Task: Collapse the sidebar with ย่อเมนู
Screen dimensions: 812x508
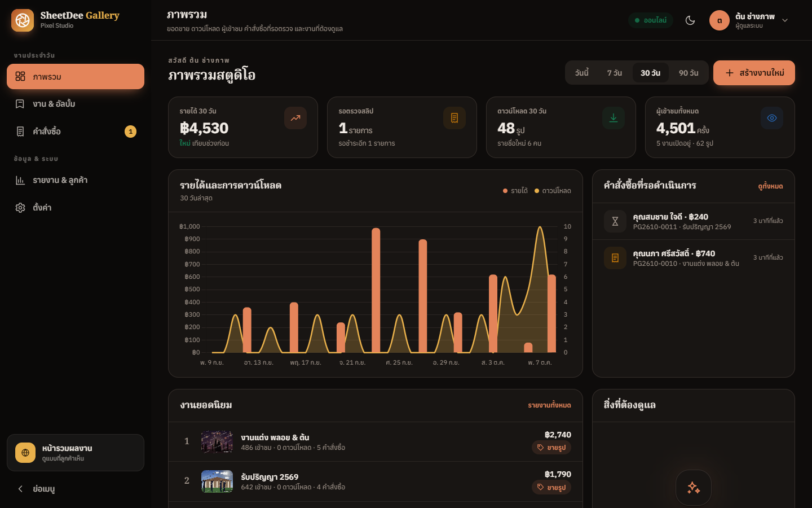Action: click(76, 489)
